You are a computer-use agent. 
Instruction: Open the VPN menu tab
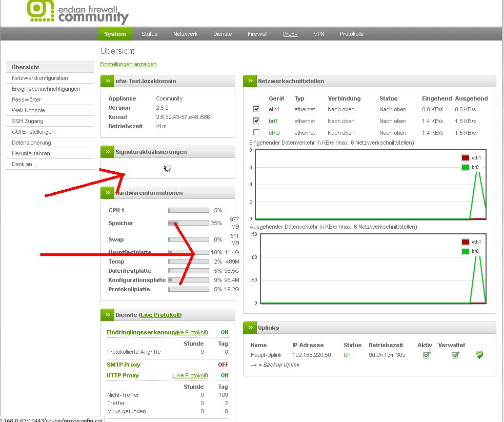pos(319,34)
